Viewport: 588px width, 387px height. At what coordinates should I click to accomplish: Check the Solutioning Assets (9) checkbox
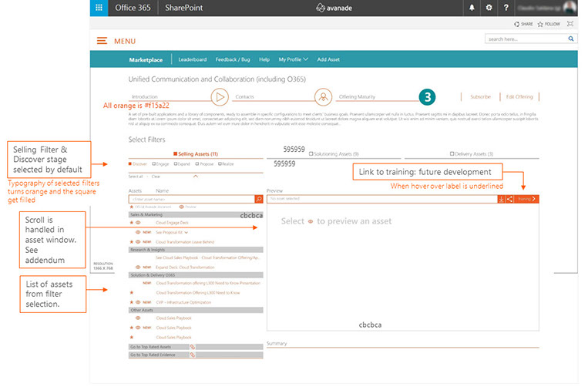click(x=311, y=154)
